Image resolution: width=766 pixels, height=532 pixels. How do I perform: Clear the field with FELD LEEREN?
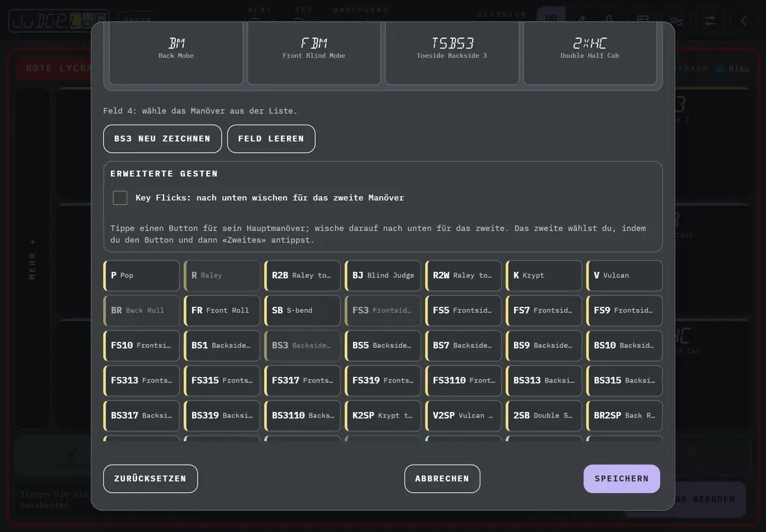click(271, 139)
